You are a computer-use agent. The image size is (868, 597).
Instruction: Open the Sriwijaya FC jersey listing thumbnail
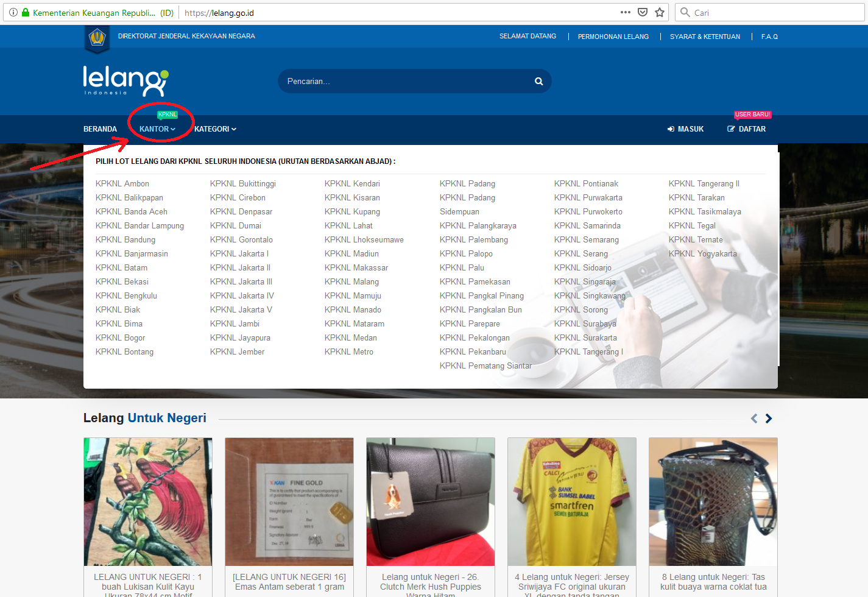point(571,501)
